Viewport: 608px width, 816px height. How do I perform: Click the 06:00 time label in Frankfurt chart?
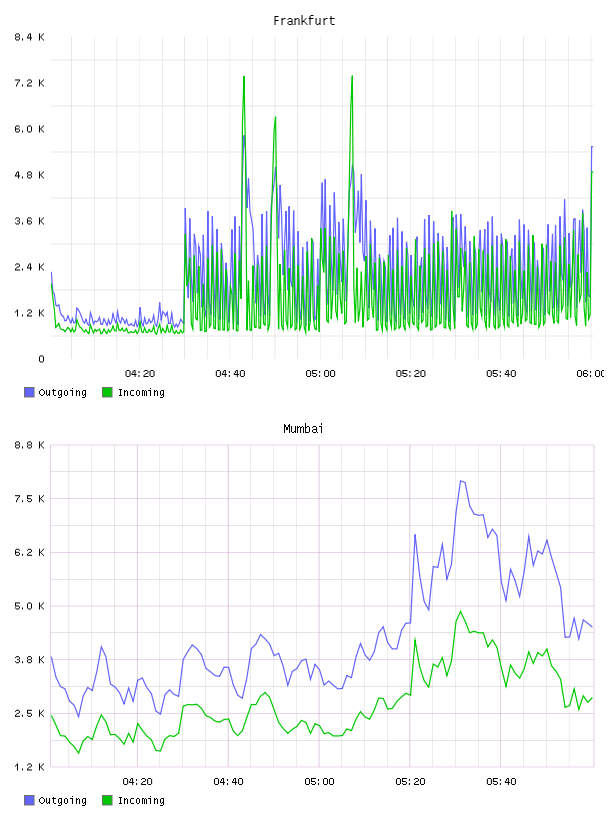coord(591,374)
